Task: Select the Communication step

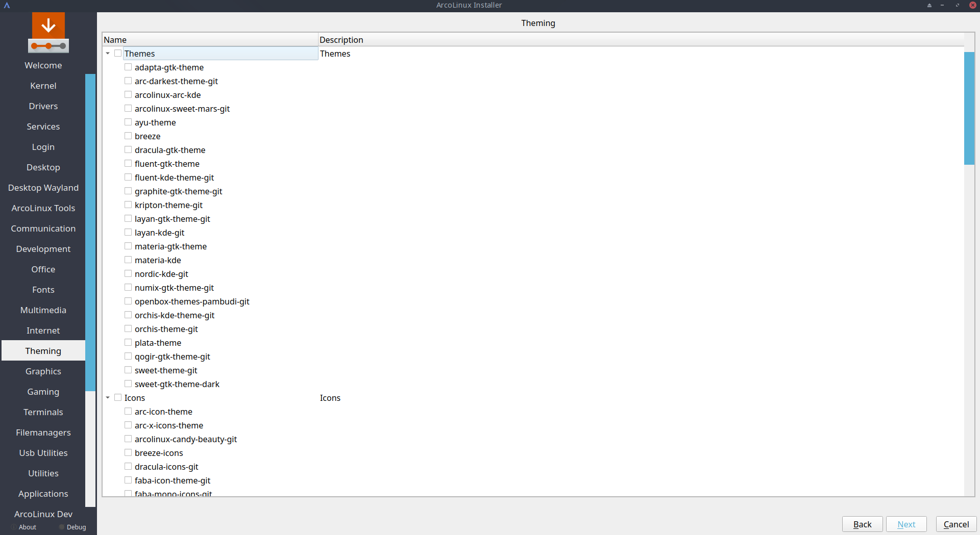Action: point(43,228)
